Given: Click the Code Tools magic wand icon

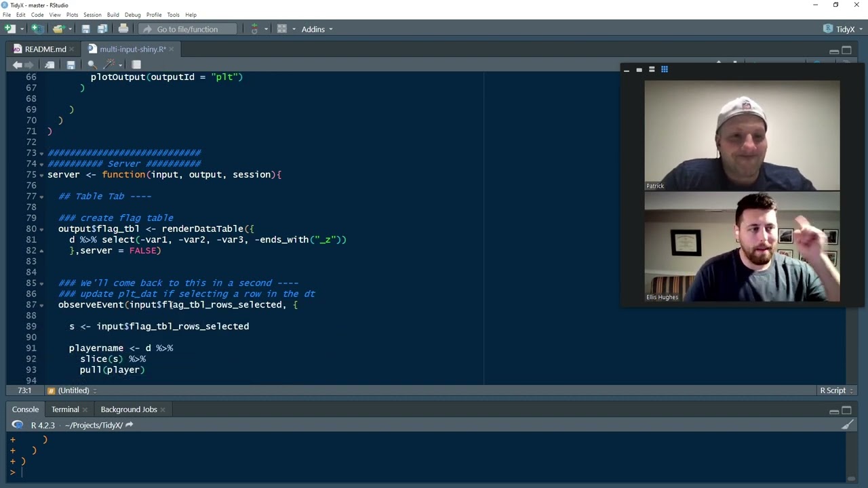Looking at the screenshot, I should coord(108,65).
